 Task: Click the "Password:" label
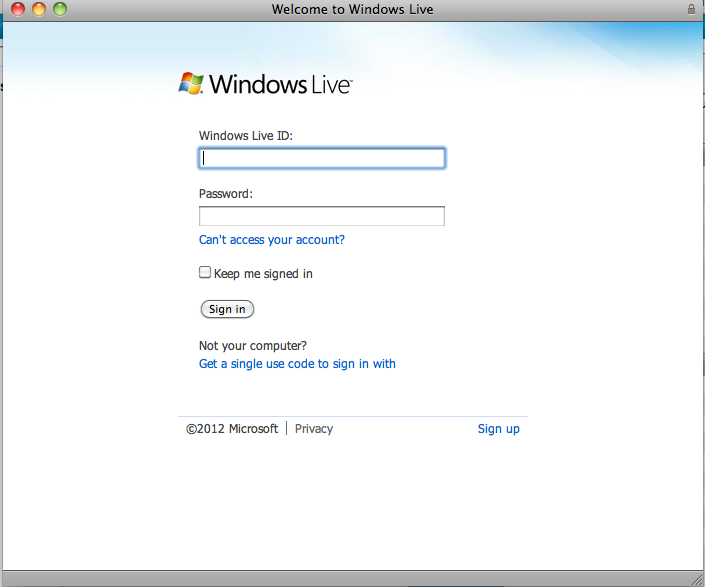coord(226,194)
